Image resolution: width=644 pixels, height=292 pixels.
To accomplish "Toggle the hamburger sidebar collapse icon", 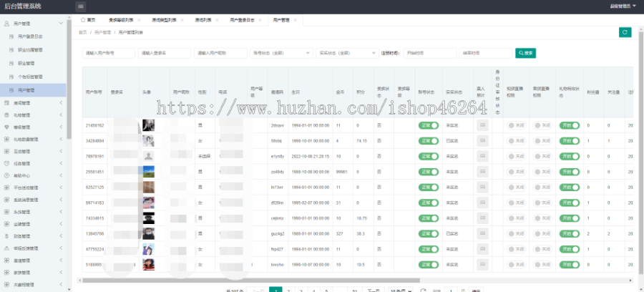I will (x=81, y=6).
